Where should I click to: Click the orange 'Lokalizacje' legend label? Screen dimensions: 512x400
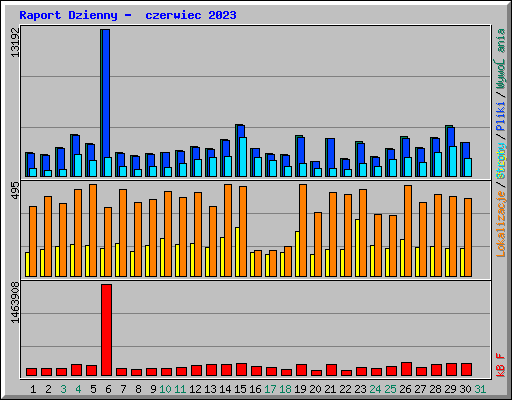tap(501, 224)
